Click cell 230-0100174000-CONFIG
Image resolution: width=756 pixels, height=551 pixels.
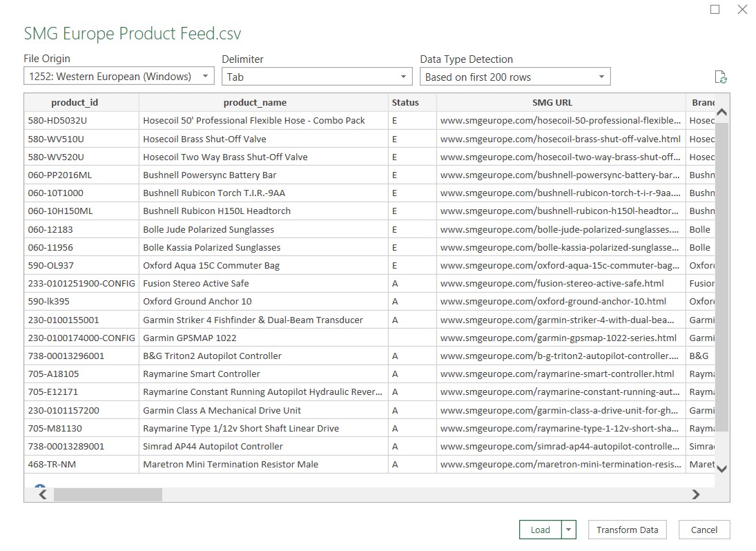(81, 338)
